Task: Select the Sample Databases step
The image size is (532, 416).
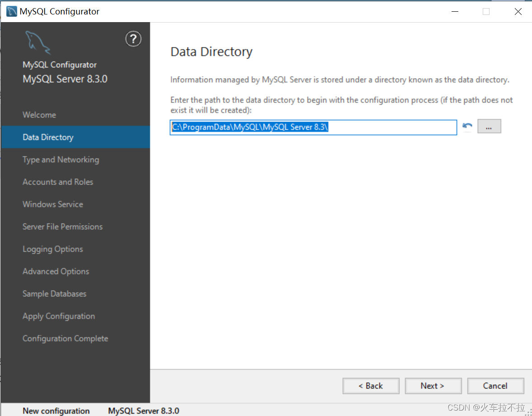Action: [x=75, y=294]
